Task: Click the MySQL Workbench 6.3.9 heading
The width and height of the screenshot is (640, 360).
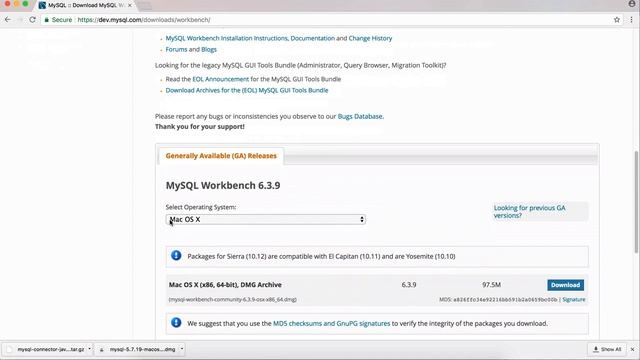Action: (x=223, y=185)
